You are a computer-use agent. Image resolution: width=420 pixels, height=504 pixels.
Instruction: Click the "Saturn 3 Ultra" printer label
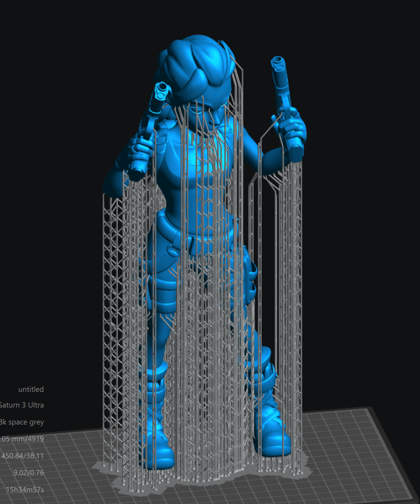[22, 405]
